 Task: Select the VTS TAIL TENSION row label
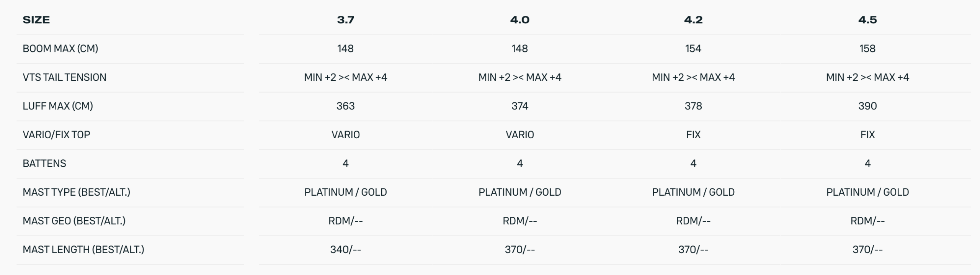coord(64,77)
